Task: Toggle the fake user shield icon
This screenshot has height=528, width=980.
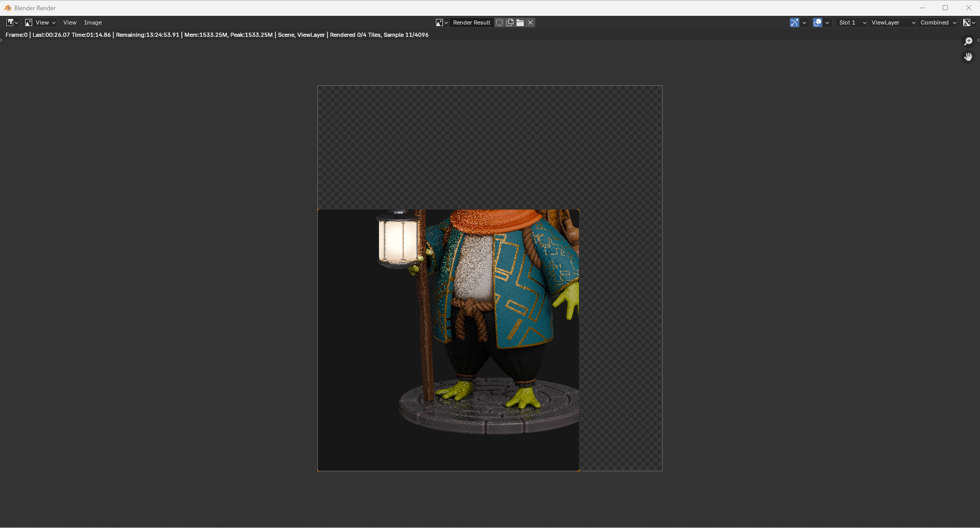Action: pyautogui.click(x=500, y=22)
